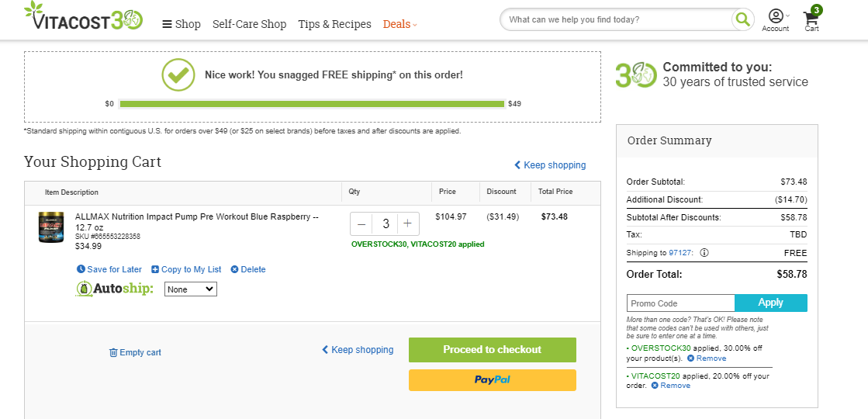Open the shopping cart icon
The height and width of the screenshot is (419, 868).
tap(812, 19)
